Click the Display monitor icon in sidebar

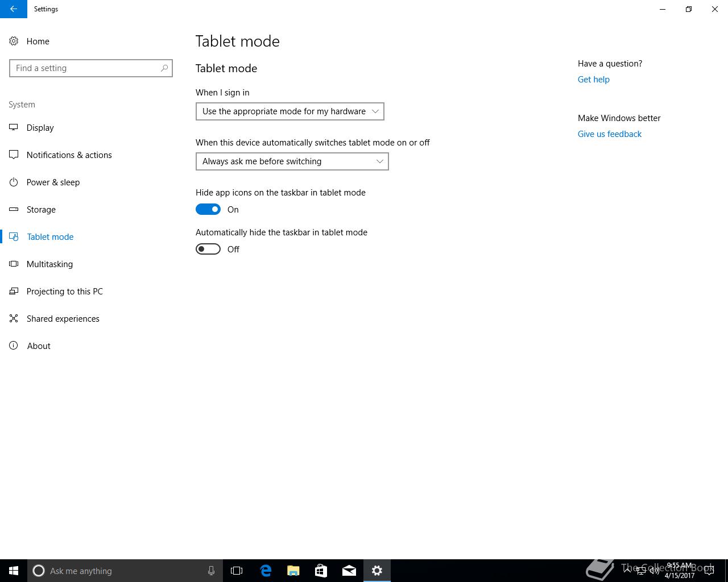14,127
